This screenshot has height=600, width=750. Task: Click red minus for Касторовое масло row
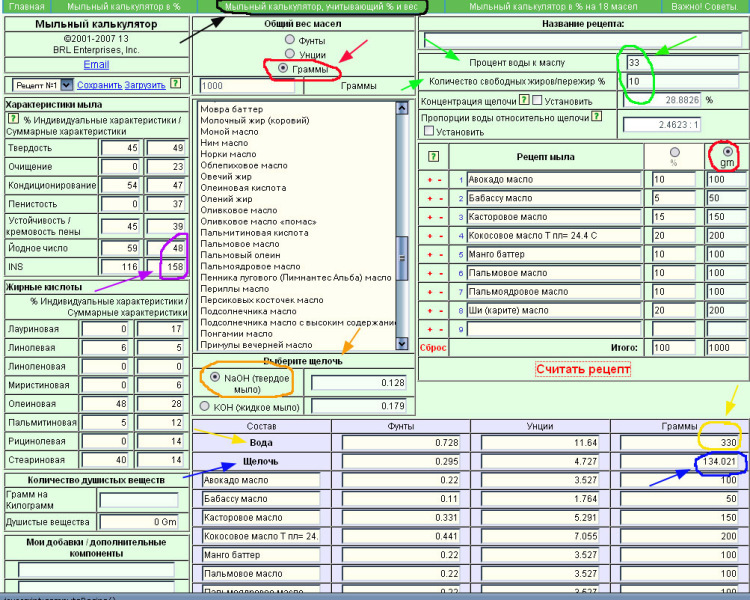coord(441,218)
